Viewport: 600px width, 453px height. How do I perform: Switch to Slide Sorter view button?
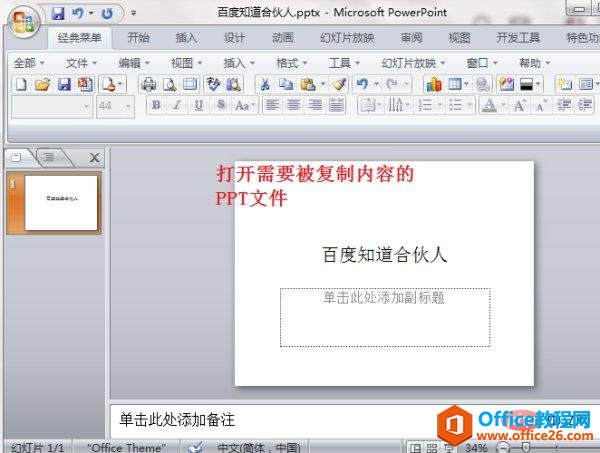(x=432, y=448)
